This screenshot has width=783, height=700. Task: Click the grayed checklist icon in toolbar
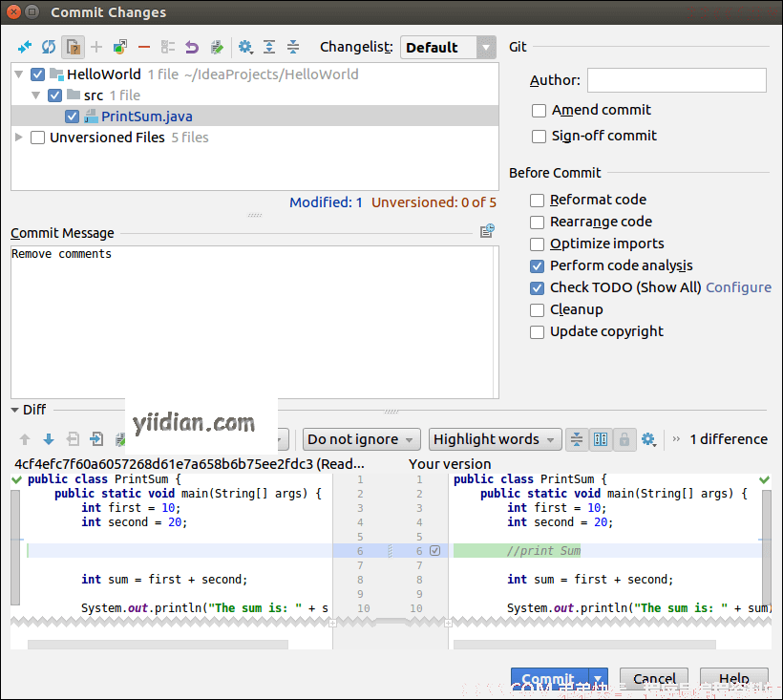point(168,48)
